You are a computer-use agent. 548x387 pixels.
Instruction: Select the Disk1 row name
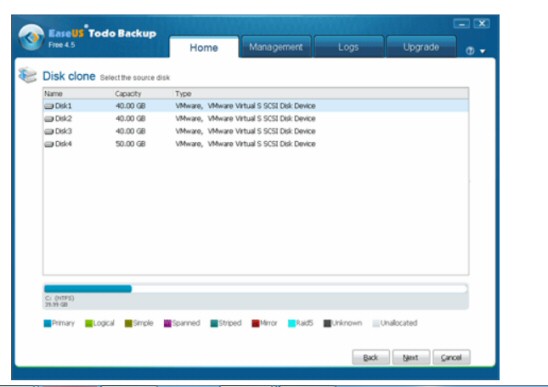click(63, 106)
